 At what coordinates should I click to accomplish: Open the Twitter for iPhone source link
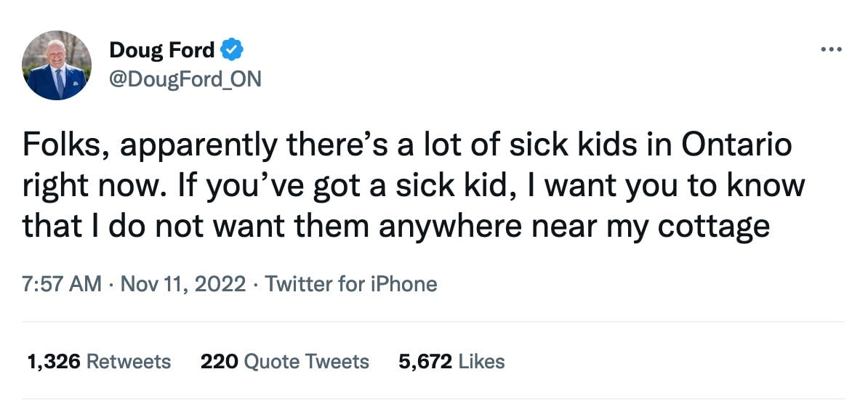[351, 283]
